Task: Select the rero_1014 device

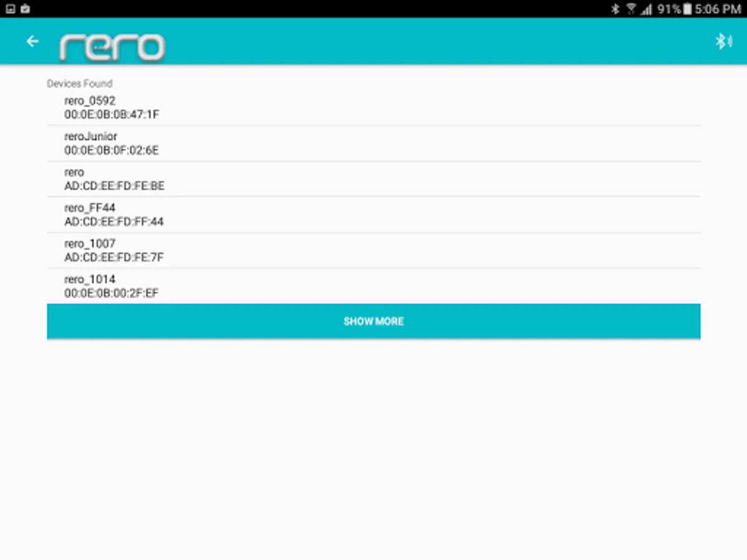Action: 374,286
